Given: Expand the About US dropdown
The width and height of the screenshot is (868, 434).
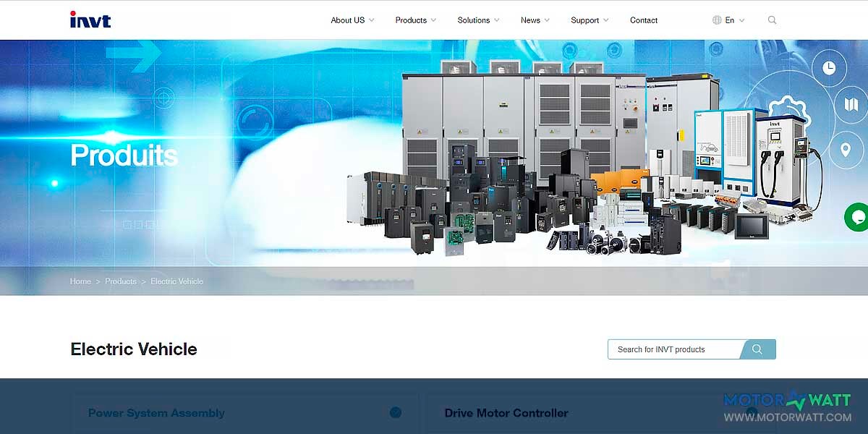Looking at the screenshot, I should [x=348, y=20].
